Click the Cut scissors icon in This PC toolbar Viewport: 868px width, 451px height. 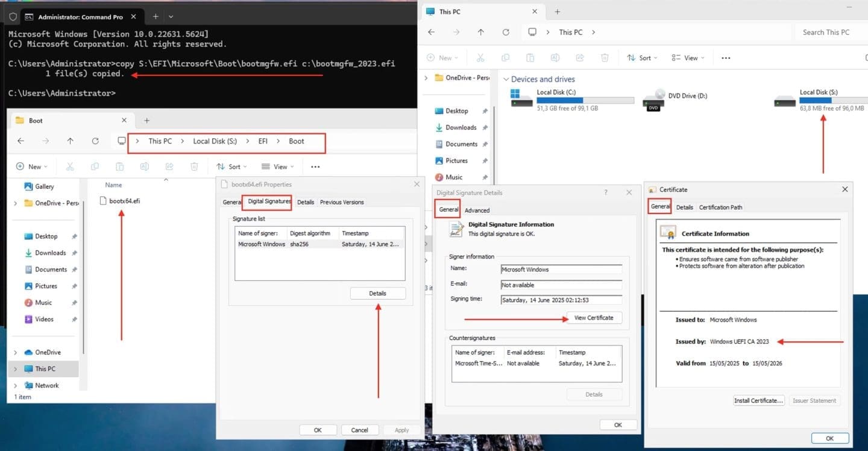tap(480, 58)
